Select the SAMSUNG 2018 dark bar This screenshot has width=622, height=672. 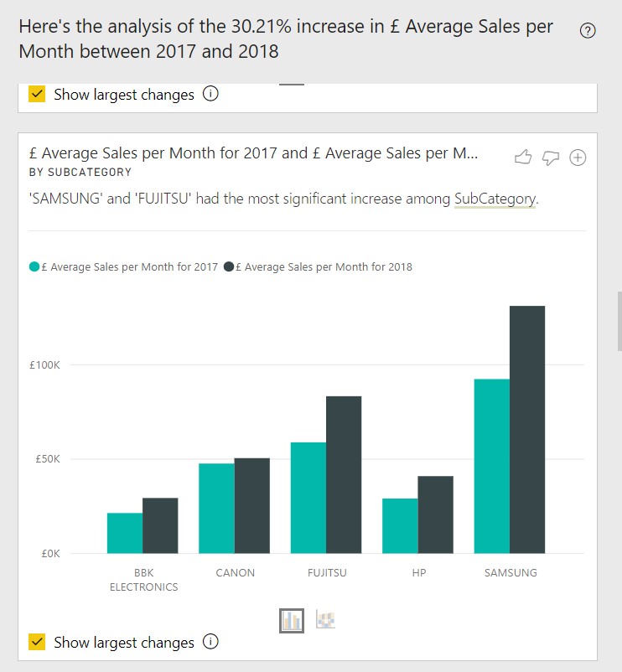(527, 430)
